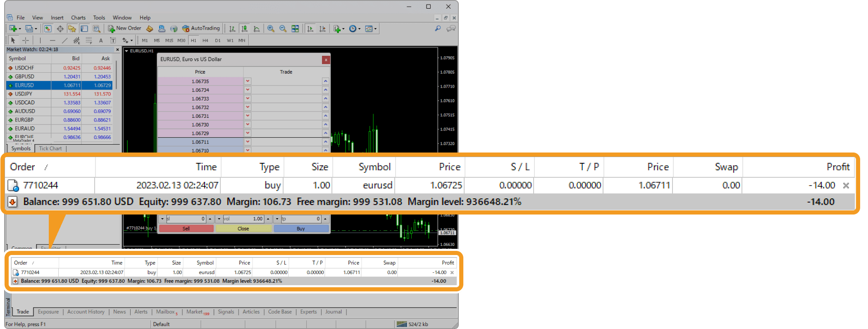This screenshot has height=329, width=868.
Task: Switch to H4 timeframe
Action: [x=205, y=41]
